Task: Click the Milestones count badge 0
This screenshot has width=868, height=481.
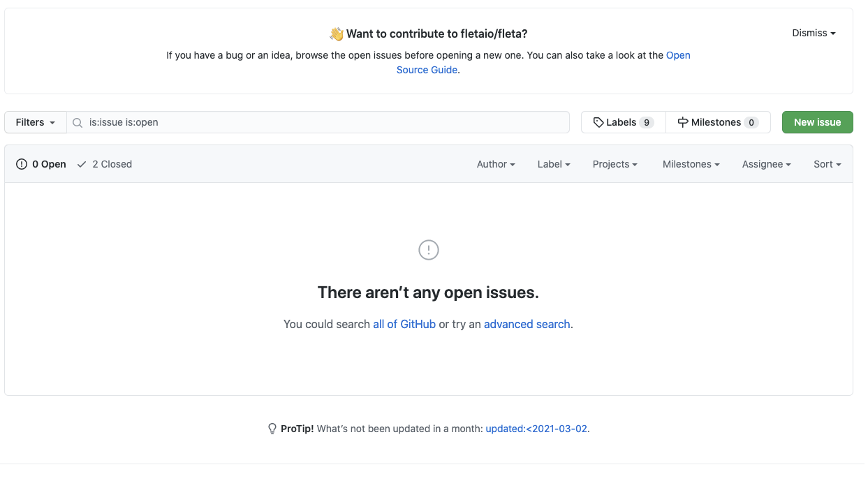Action: pyautogui.click(x=751, y=123)
